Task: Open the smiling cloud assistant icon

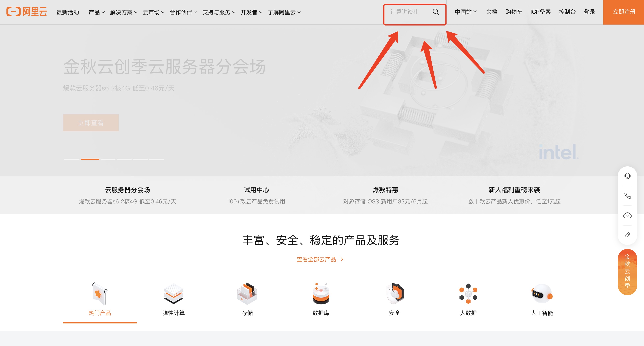Action: pyautogui.click(x=627, y=215)
